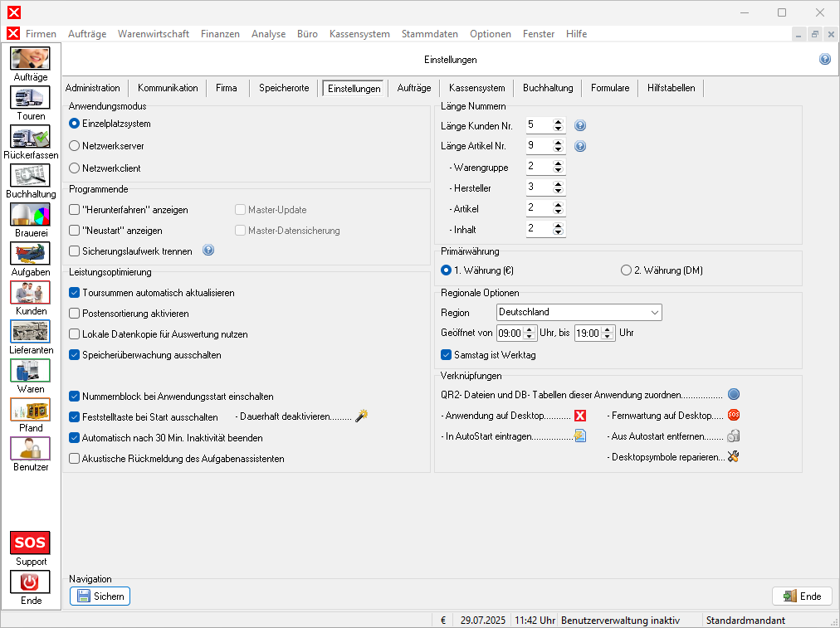Click the Fernwartung auf Desktop SOS icon
840x628 pixels.
[733, 415]
